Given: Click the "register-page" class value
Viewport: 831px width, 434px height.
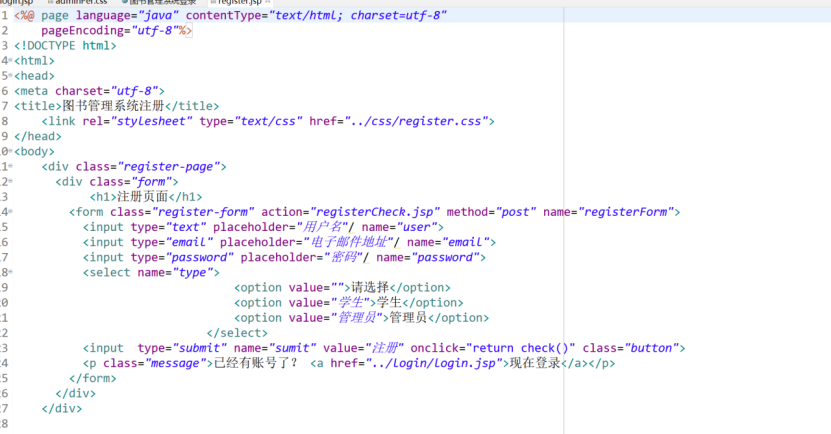Looking at the screenshot, I should (x=169, y=166).
